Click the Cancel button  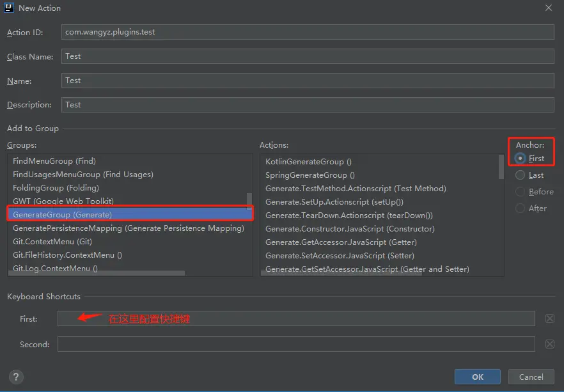click(x=531, y=377)
